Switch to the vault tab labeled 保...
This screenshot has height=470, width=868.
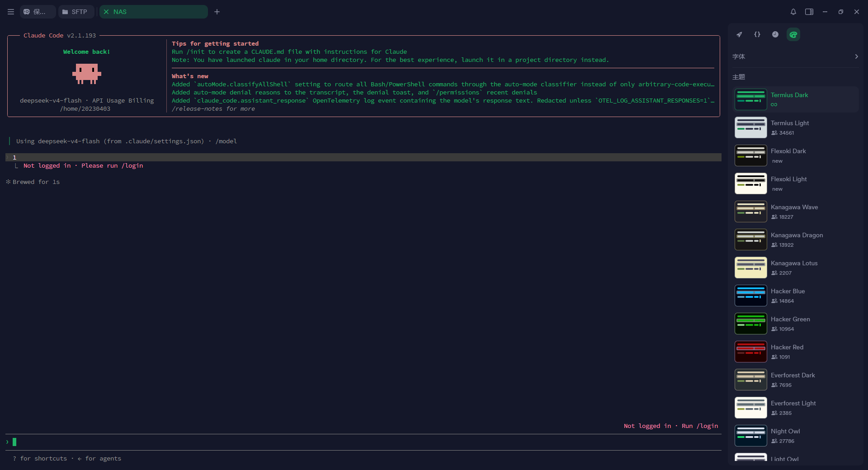pyautogui.click(x=38, y=12)
